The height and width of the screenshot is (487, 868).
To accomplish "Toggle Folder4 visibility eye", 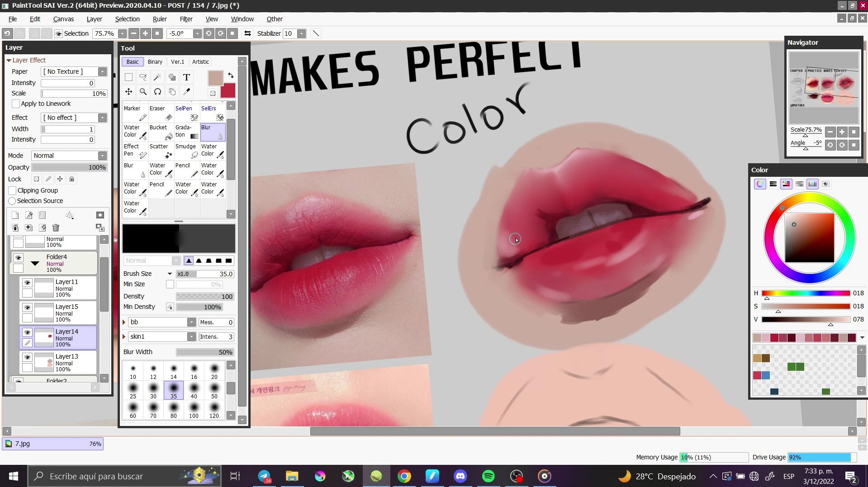I will coord(18,258).
